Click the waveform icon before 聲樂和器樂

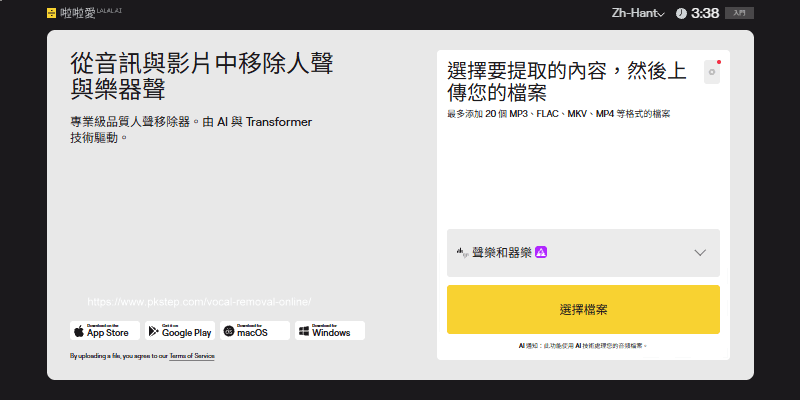point(462,253)
